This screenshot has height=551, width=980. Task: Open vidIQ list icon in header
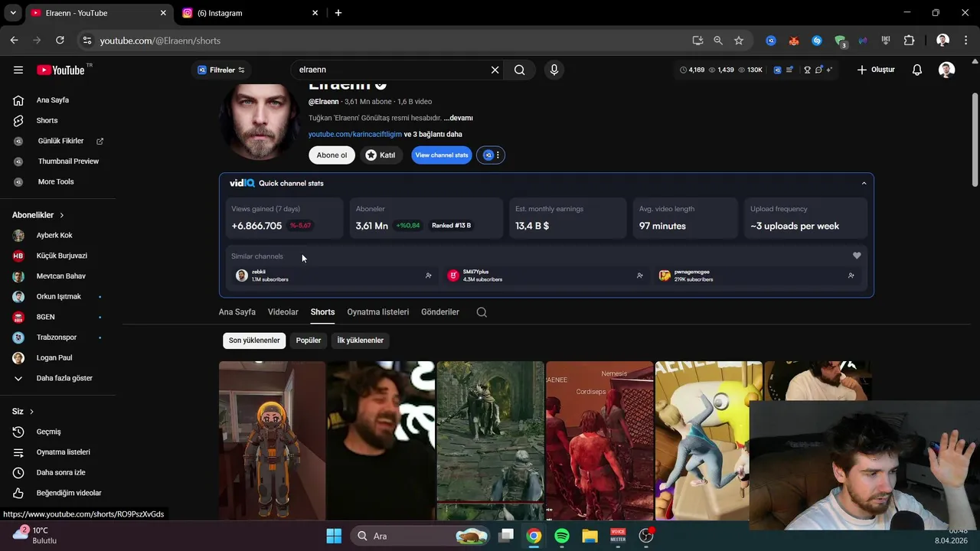pyautogui.click(x=789, y=70)
